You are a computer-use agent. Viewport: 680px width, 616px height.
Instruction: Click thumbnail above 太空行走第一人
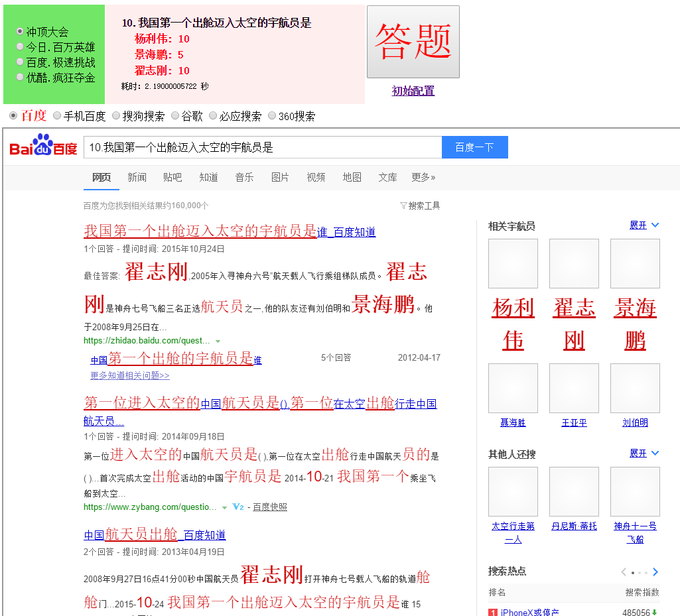pos(513,491)
